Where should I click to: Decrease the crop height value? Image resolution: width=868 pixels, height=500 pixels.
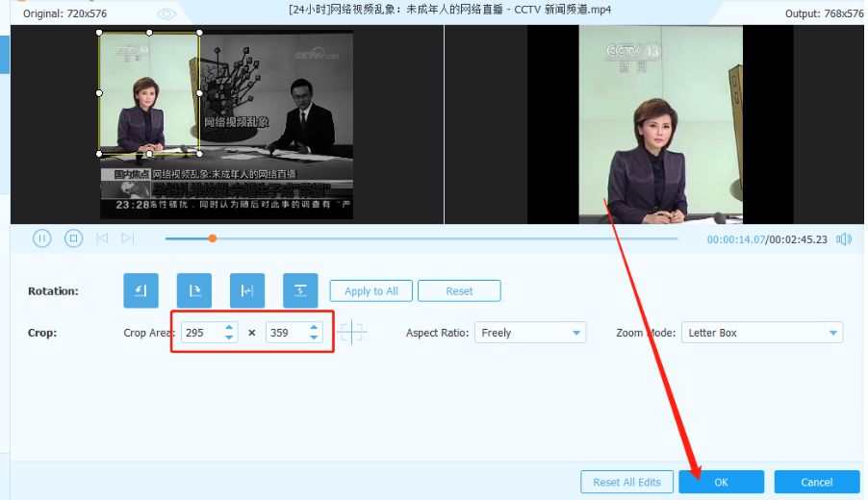click(314, 337)
